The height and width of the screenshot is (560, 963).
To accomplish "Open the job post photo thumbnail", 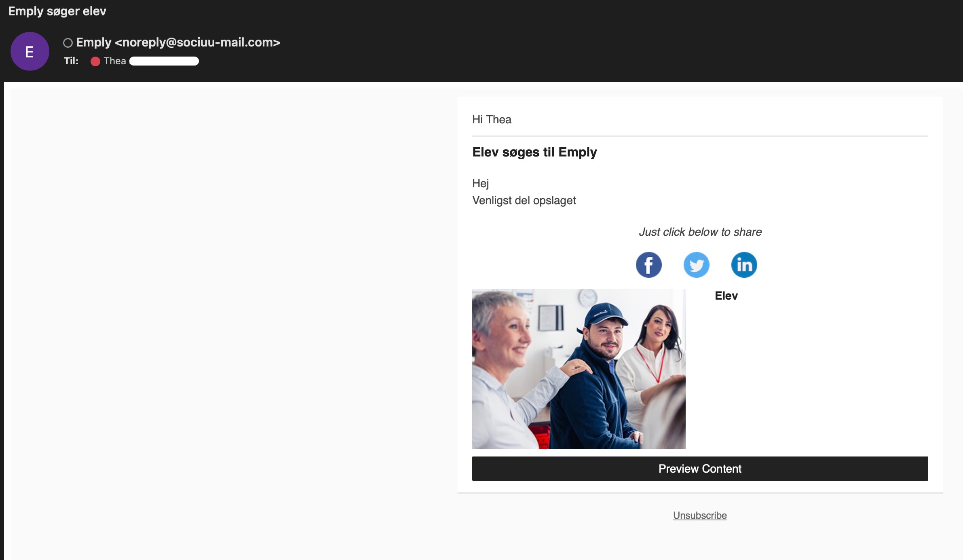I will click(579, 369).
